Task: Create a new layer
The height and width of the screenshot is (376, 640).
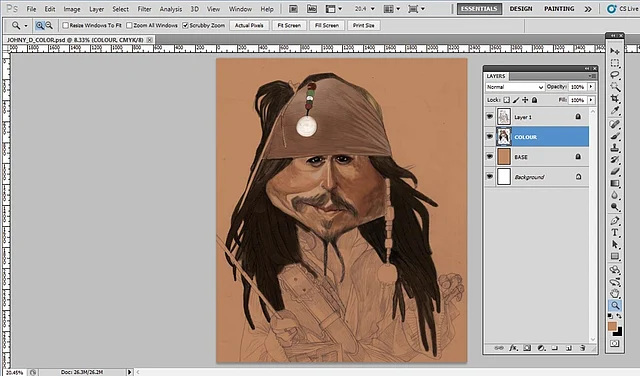Action: (569, 348)
